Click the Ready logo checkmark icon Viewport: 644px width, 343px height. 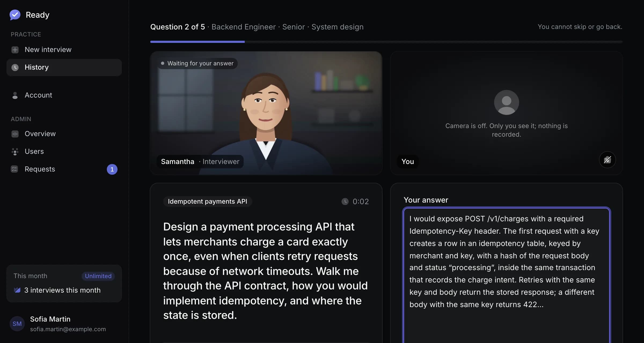click(15, 15)
